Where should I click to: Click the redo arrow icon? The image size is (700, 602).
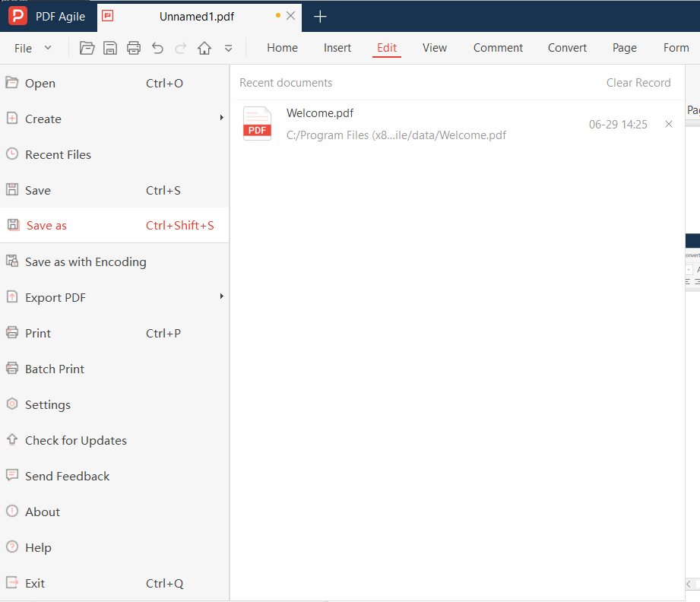click(180, 48)
